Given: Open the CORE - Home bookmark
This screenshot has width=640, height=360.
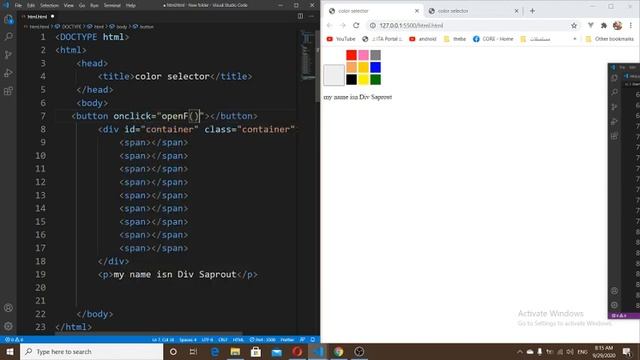Looking at the screenshot, I should [493, 39].
